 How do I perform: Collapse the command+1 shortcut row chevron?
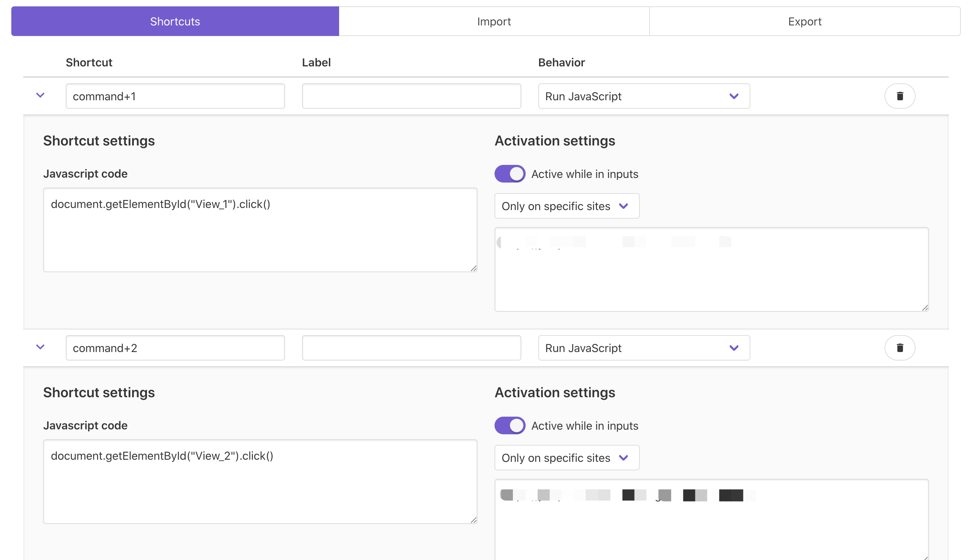pos(40,95)
